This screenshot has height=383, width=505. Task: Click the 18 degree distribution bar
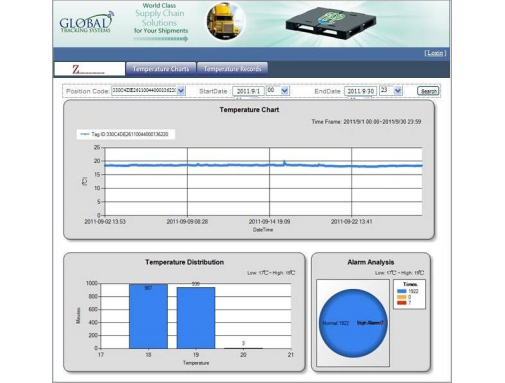(148, 316)
